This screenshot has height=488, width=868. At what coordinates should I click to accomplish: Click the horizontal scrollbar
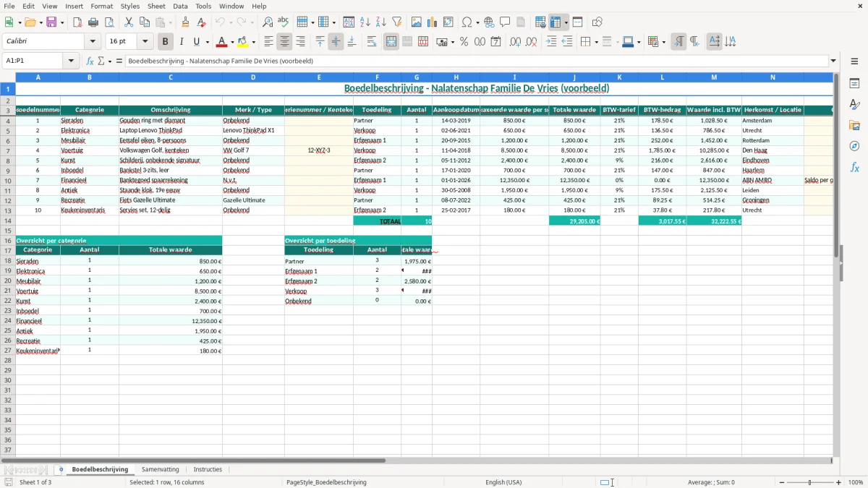pyautogui.click(x=194, y=460)
